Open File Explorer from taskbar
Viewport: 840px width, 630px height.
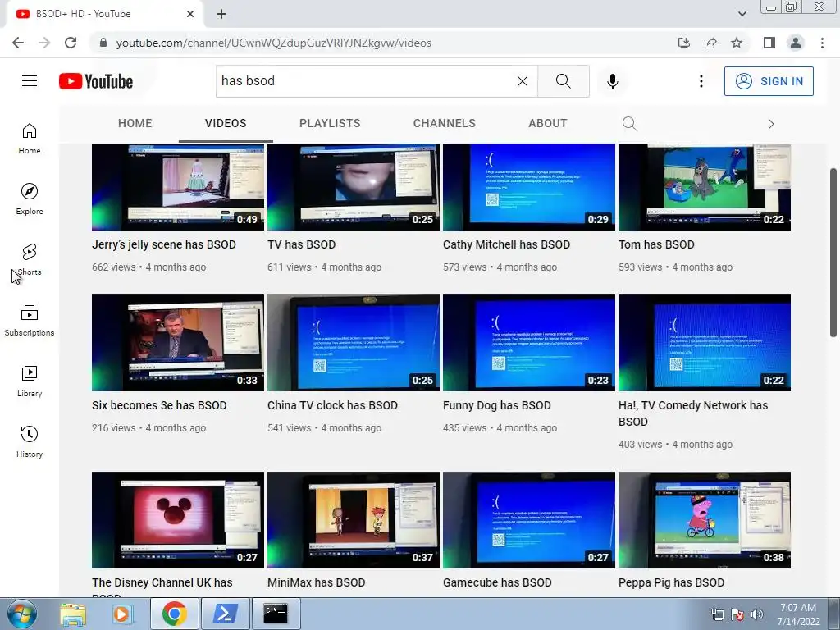coord(73,614)
